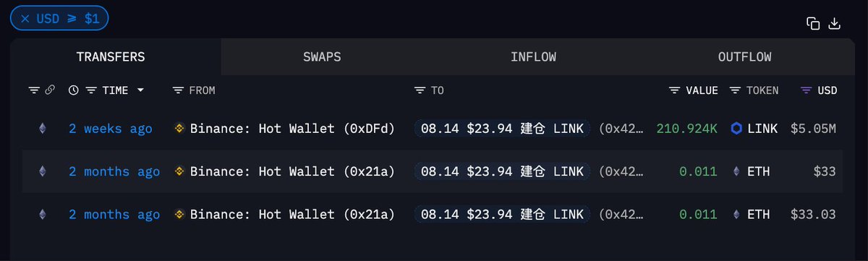Viewport: 868px width, 261px height.
Task: Switch to the SWAPS tab
Action: point(322,56)
